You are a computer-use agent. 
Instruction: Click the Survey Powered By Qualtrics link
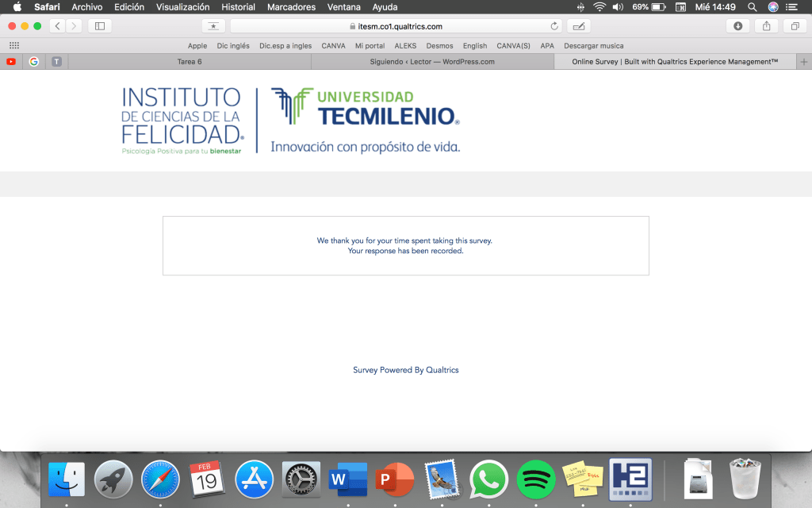point(405,370)
